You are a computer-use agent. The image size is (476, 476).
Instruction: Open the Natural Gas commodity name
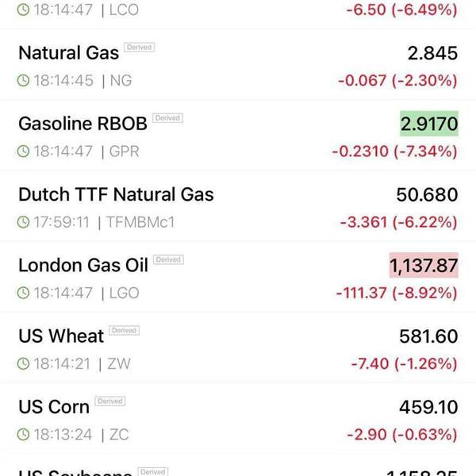68,53
